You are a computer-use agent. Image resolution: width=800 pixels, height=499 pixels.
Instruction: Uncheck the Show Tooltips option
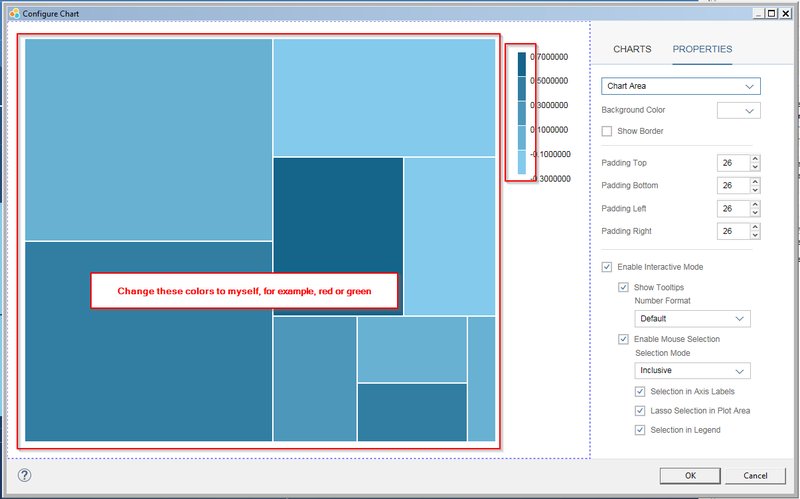pos(623,287)
